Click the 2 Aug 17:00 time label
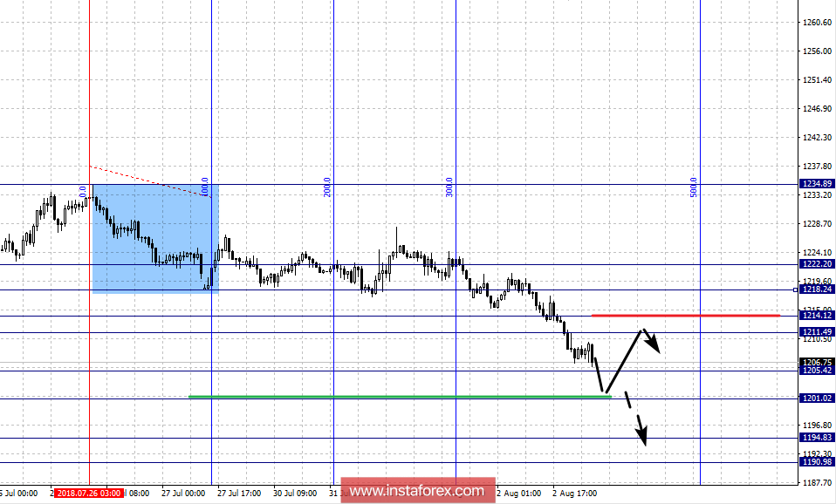This screenshot has height=504, width=836. (x=575, y=494)
